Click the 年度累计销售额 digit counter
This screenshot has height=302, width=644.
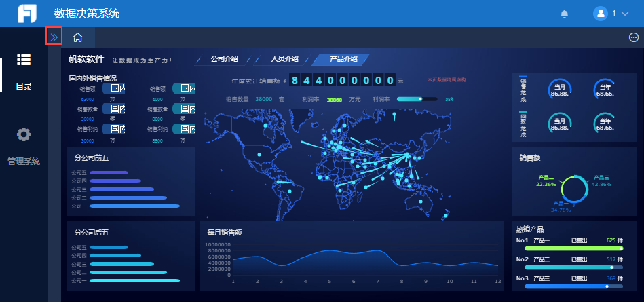[x=343, y=80]
